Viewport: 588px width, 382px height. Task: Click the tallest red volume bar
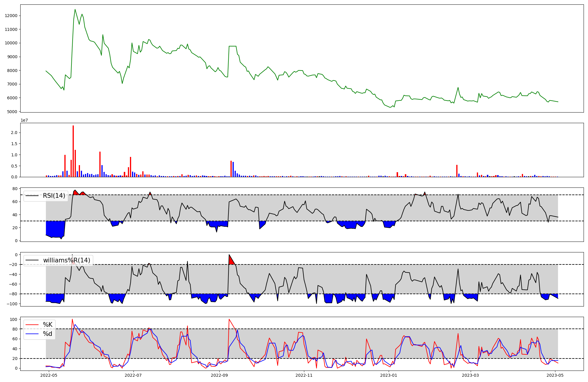(x=73, y=151)
